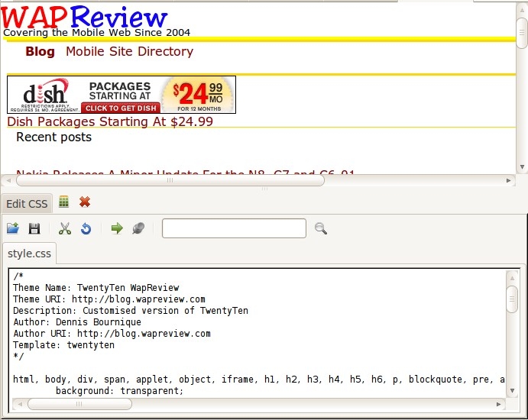Screen dimensions: 528x420
Task: Focus the CSS search text field
Action: (234, 228)
